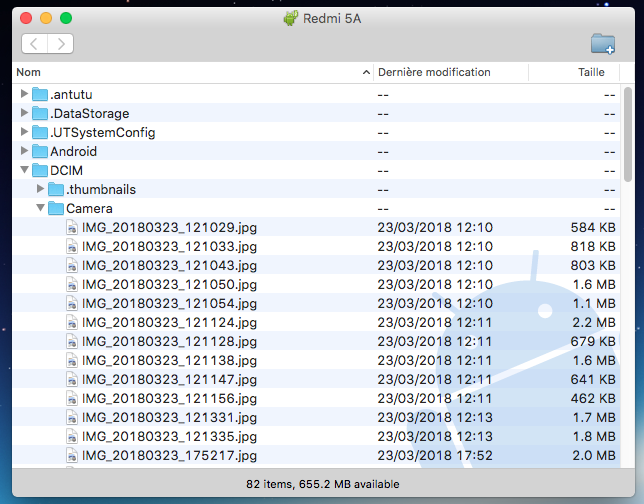644x504 pixels.
Task: Click the Android robot icon in title bar
Action: pyautogui.click(x=290, y=18)
